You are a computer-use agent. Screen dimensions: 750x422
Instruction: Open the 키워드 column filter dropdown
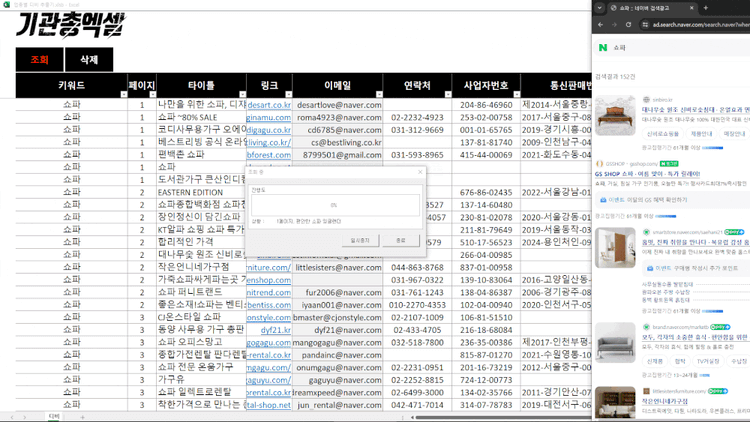(124, 94)
